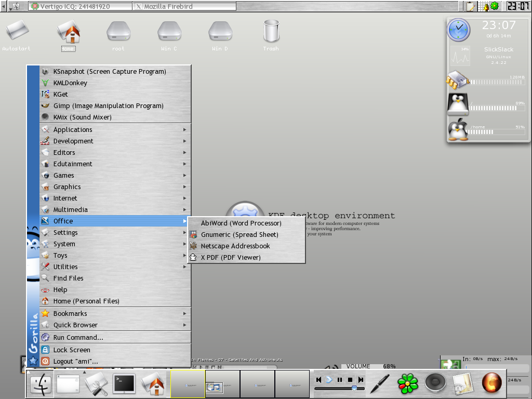Launch Gimp image manipulation program

115,105
